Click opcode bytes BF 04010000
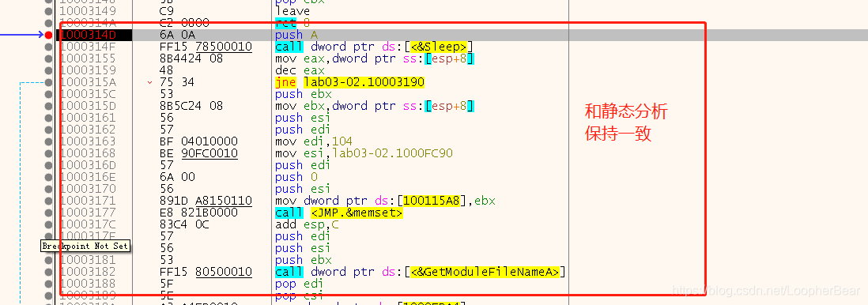 pos(198,141)
